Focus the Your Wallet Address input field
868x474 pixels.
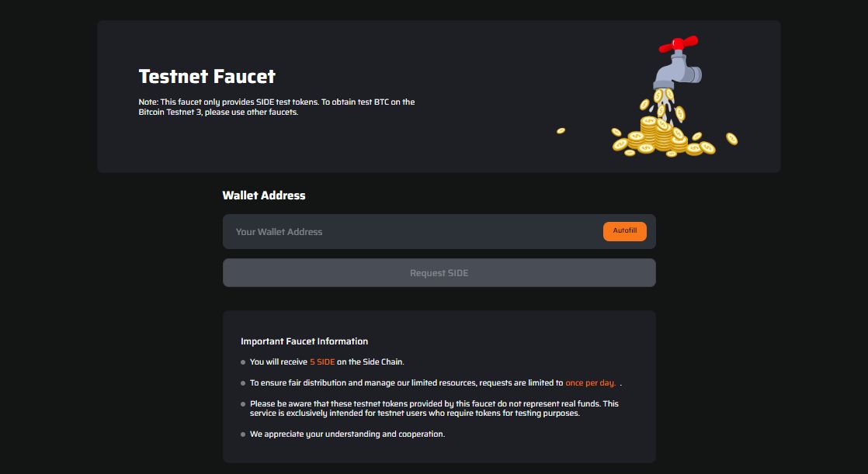pos(411,232)
